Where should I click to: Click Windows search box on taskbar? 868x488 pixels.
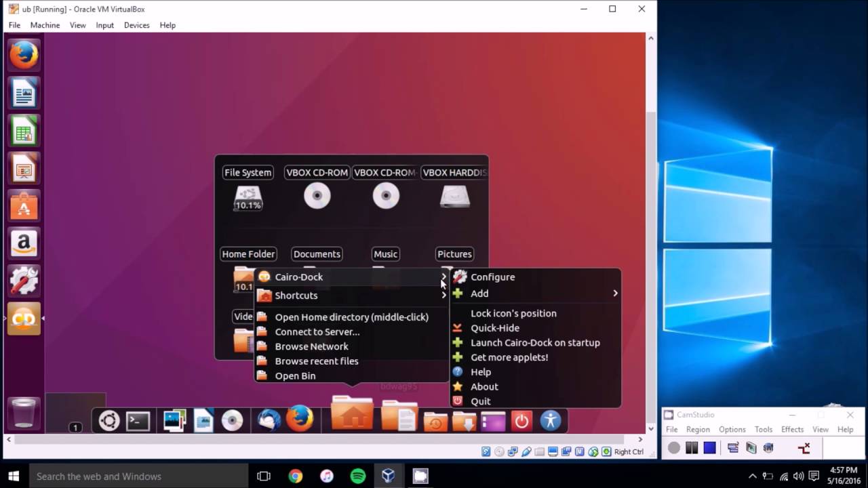[x=138, y=476]
